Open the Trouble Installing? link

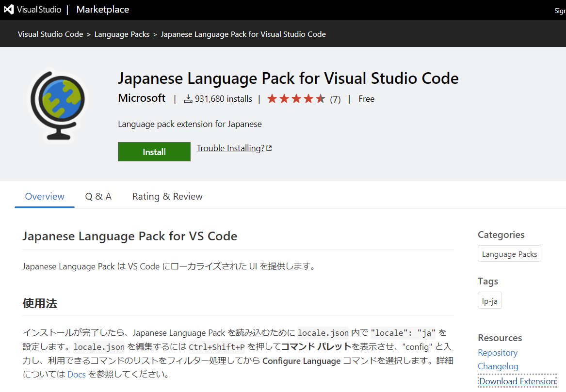click(x=230, y=148)
